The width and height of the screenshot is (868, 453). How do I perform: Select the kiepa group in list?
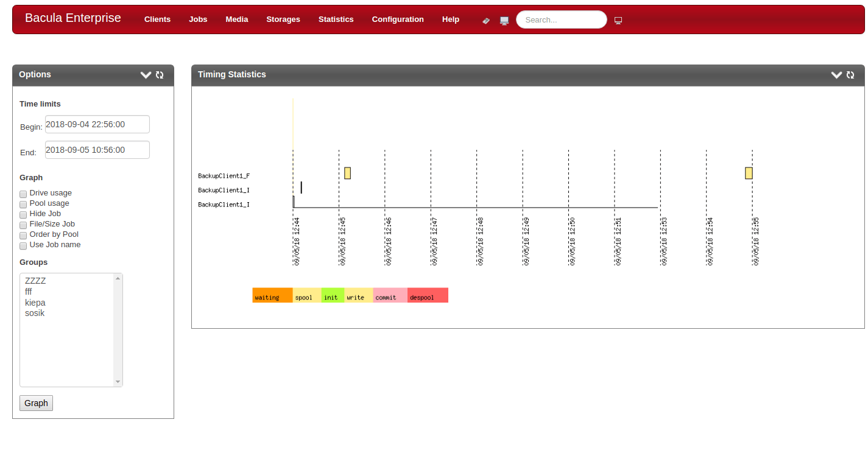point(35,303)
